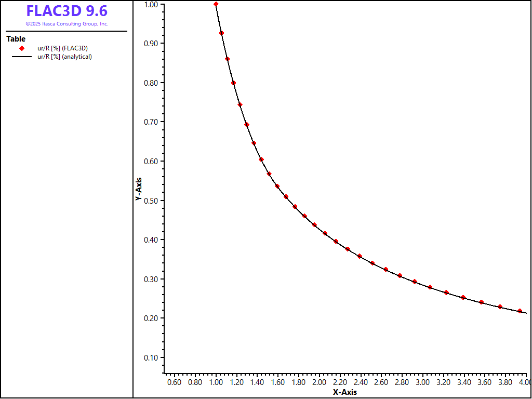
Task: Click the data point at Y value 0.80
Action: click(233, 83)
